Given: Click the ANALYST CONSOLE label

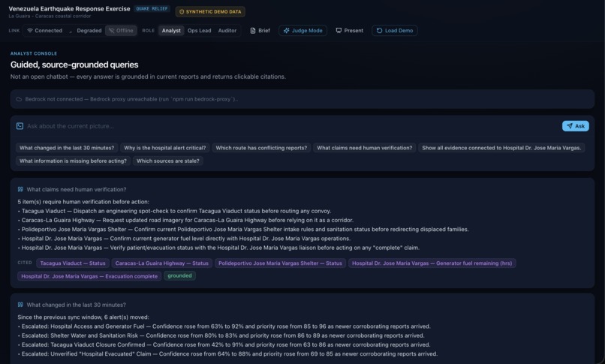Looking at the screenshot, I should (34, 53).
